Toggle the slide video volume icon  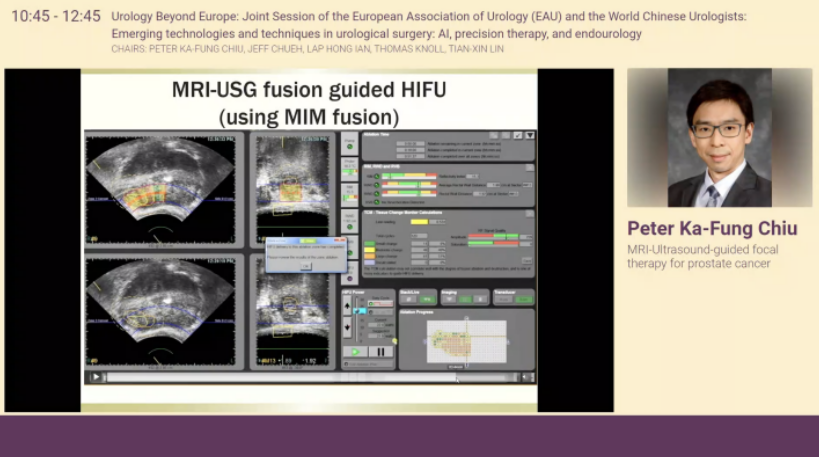click(x=524, y=377)
